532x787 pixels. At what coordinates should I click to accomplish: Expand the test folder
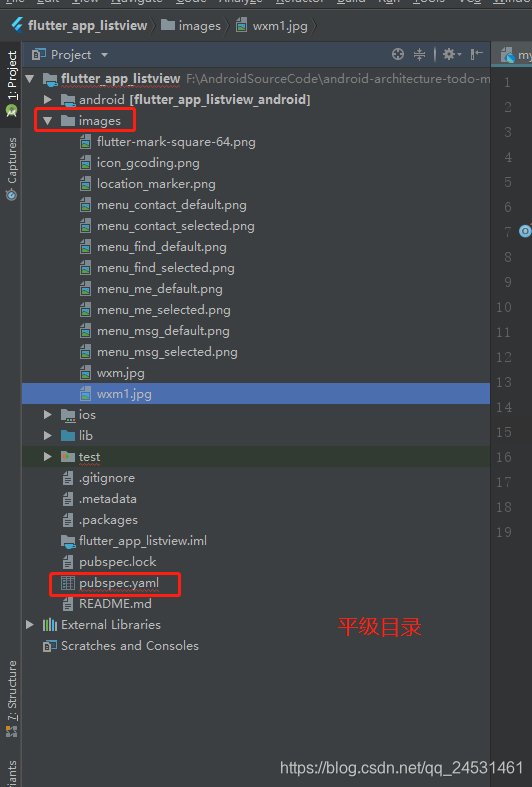[48, 457]
